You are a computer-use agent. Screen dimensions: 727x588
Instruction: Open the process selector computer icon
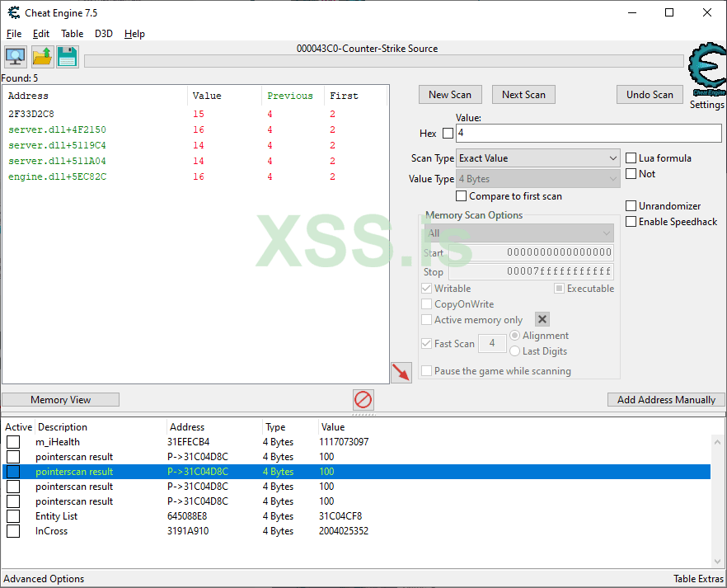click(x=16, y=57)
